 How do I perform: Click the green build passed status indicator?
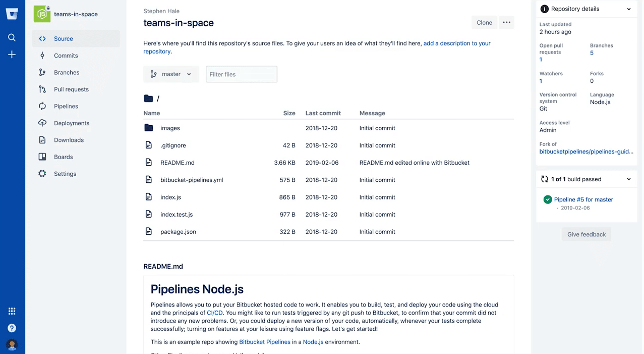tap(548, 199)
